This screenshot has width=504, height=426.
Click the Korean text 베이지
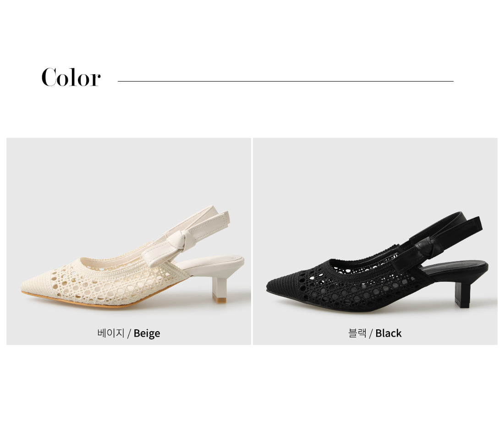[x=110, y=333]
